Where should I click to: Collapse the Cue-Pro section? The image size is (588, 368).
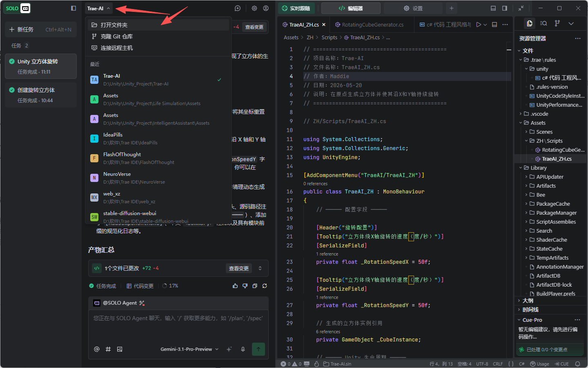[x=519, y=320]
